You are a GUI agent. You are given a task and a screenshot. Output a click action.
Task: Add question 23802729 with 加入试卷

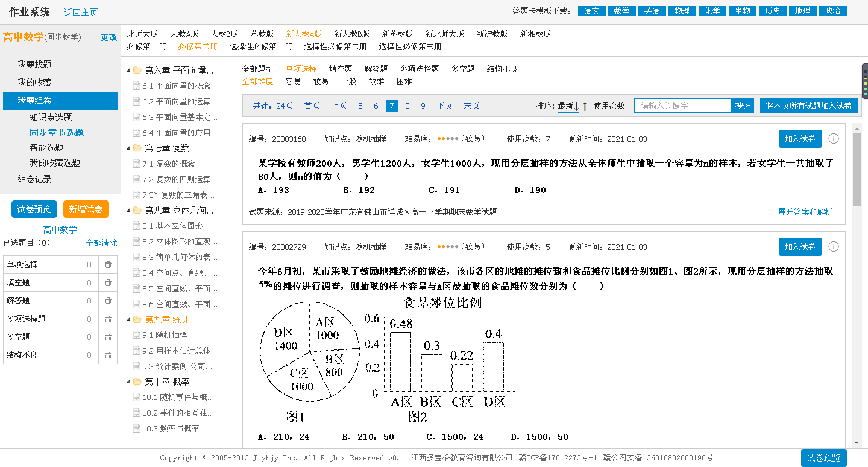click(800, 247)
